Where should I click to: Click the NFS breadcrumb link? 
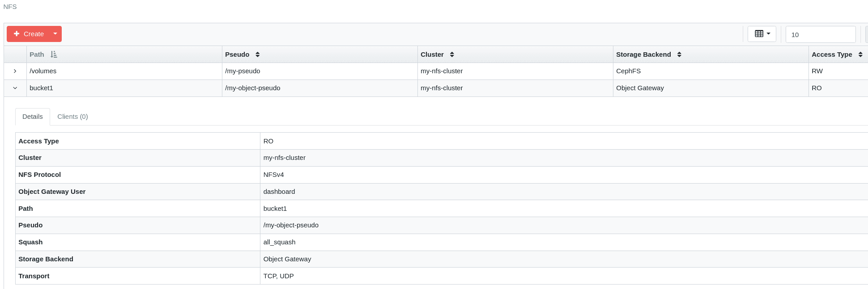coord(10,6)
